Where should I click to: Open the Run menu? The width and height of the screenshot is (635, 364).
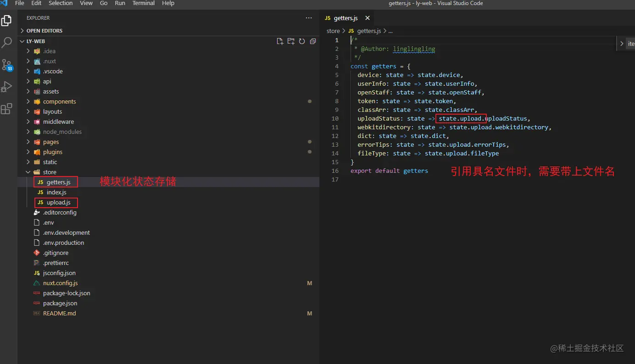[120, 3]
